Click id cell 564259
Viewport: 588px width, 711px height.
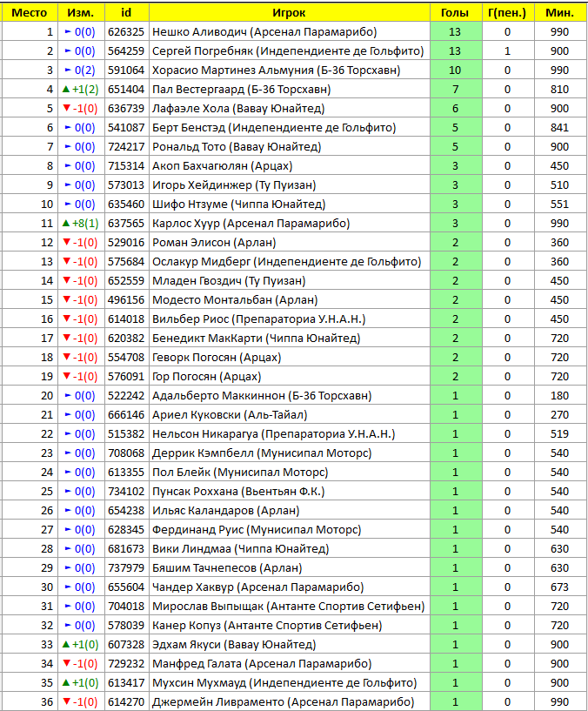(x=126, y=51)
